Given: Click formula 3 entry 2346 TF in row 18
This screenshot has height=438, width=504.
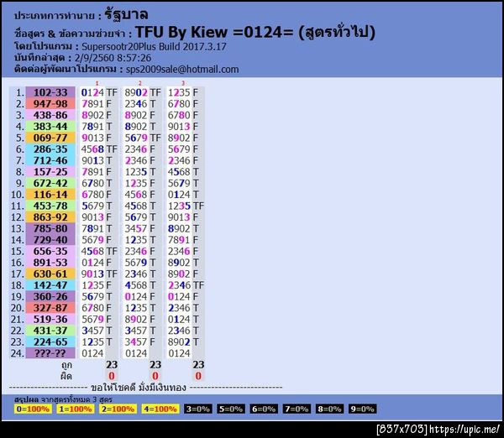Looking at the screenshot, I should (x=186, y=285).
